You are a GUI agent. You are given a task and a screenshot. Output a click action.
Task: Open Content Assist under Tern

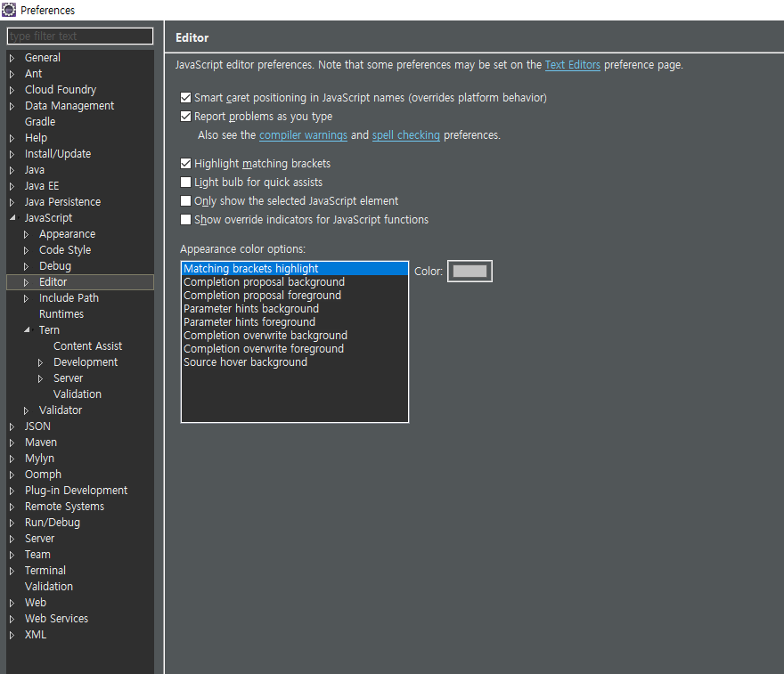coord(87,345)
